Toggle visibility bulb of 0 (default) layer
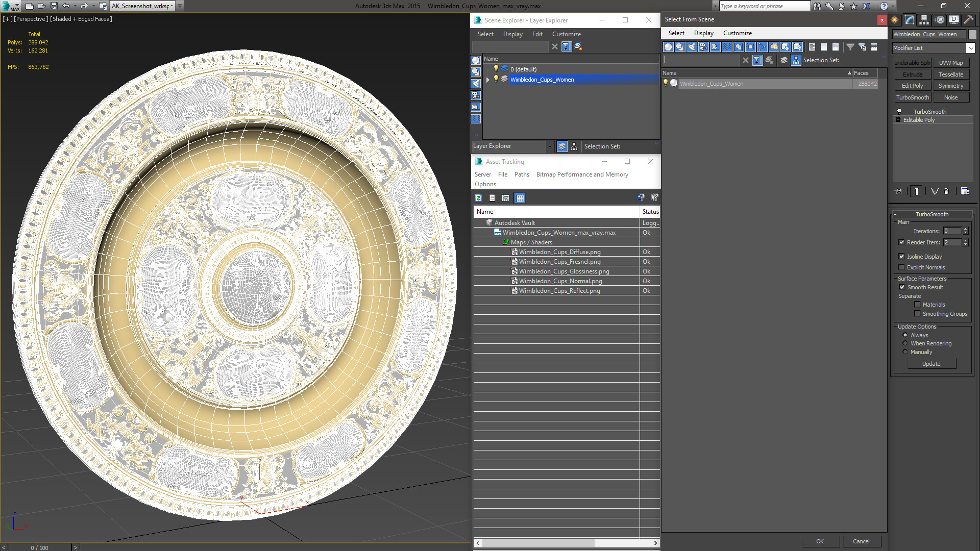The width and height of the screenshot is (980, 551). pos(496,69)
